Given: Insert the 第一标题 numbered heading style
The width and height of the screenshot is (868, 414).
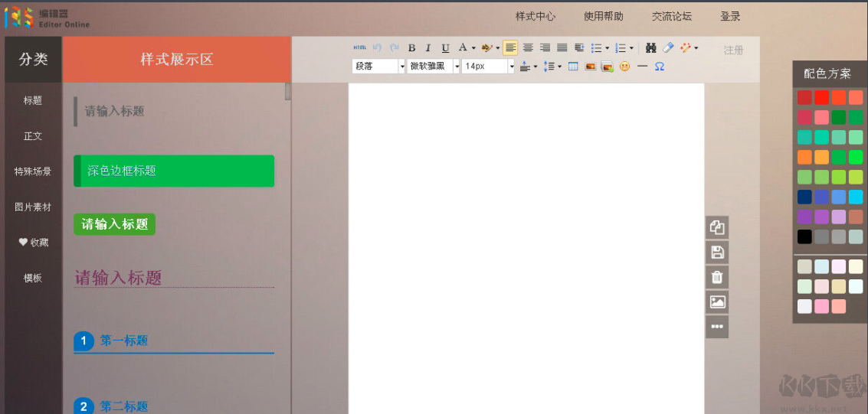Looking at the screenshot, I should 174,341.
